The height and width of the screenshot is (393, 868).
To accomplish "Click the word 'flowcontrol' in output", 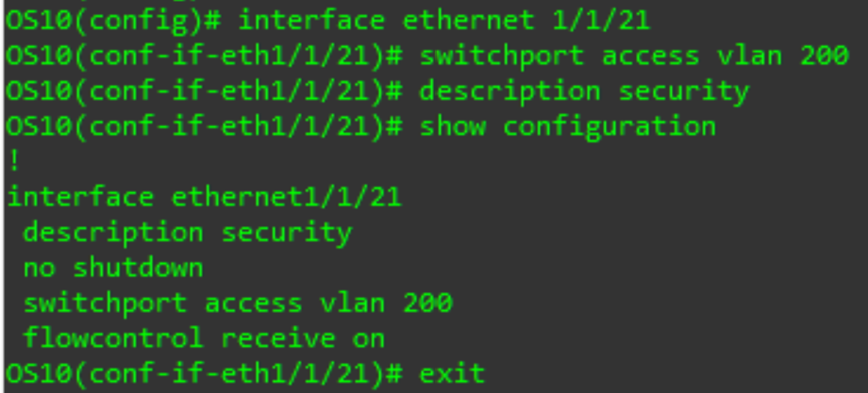I will pos(113,338).
